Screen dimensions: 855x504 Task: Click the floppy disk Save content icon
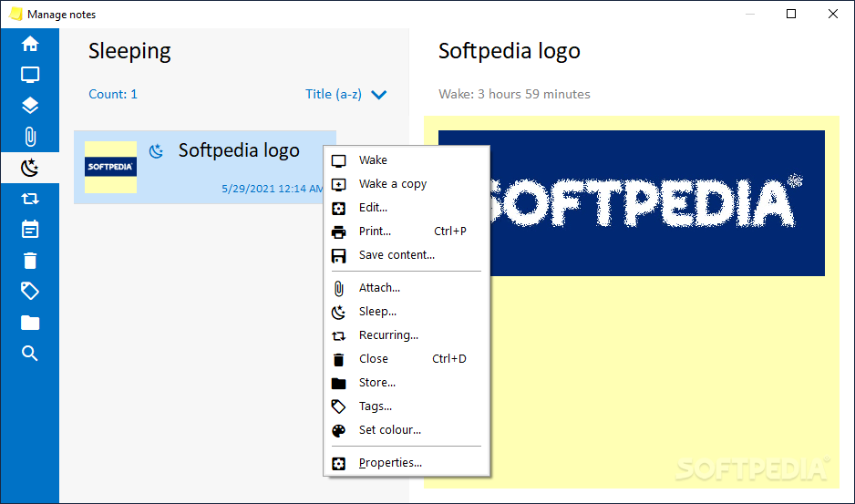click(x=338, y=256)
